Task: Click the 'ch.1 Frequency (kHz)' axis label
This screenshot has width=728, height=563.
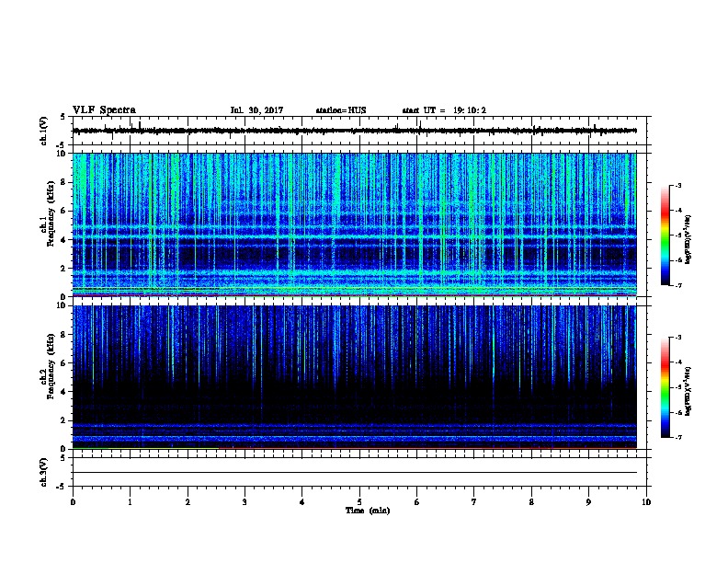Action: pos(47,213)
